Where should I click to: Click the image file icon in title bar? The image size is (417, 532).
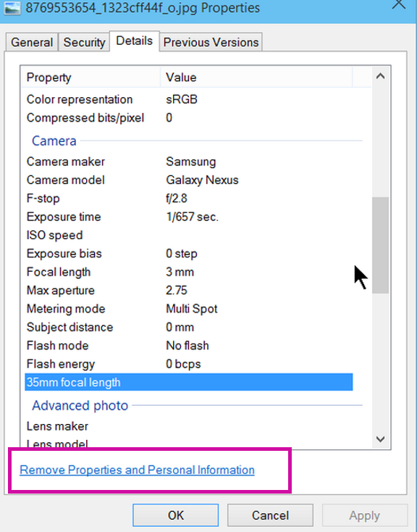[x=12, y=7]
